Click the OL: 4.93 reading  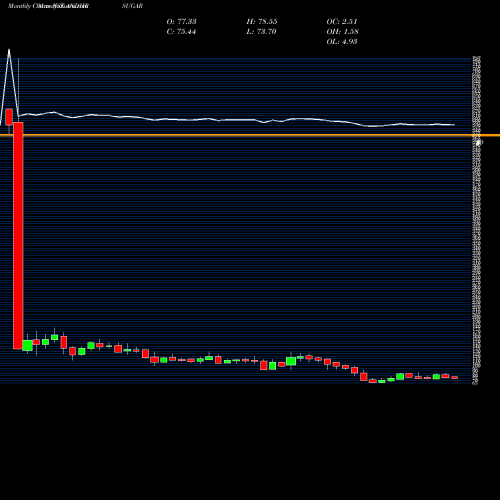[x=342, y=41]
